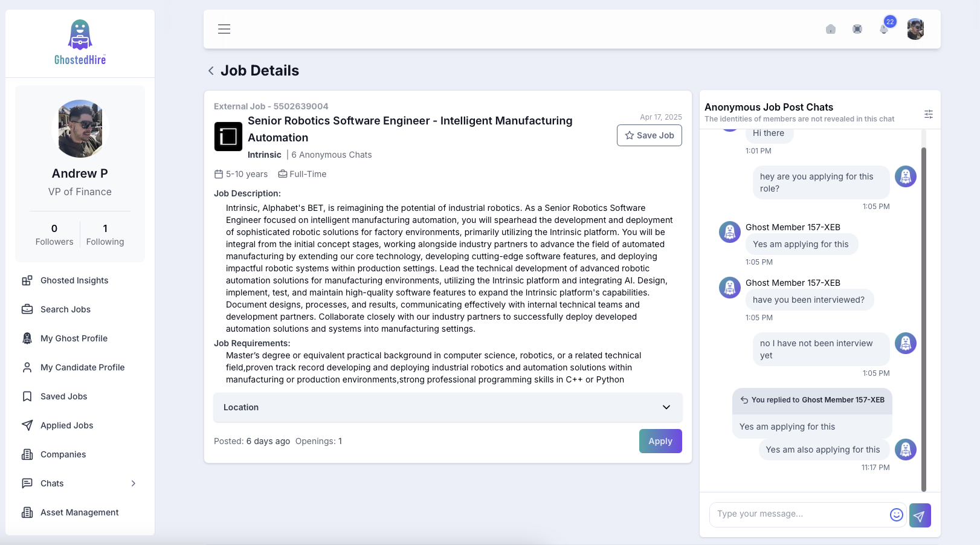Click the Saved Jobs bookmark icon
The width and height of the screenshot is (980, 545).
pyautogui.click(x=27, y=396)
